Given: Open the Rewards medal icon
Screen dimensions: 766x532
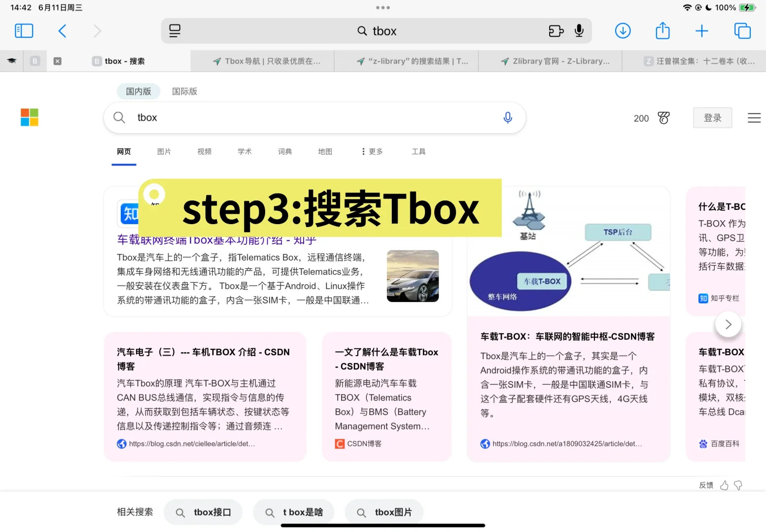Looking at the screenshot, I should [664, 118].
